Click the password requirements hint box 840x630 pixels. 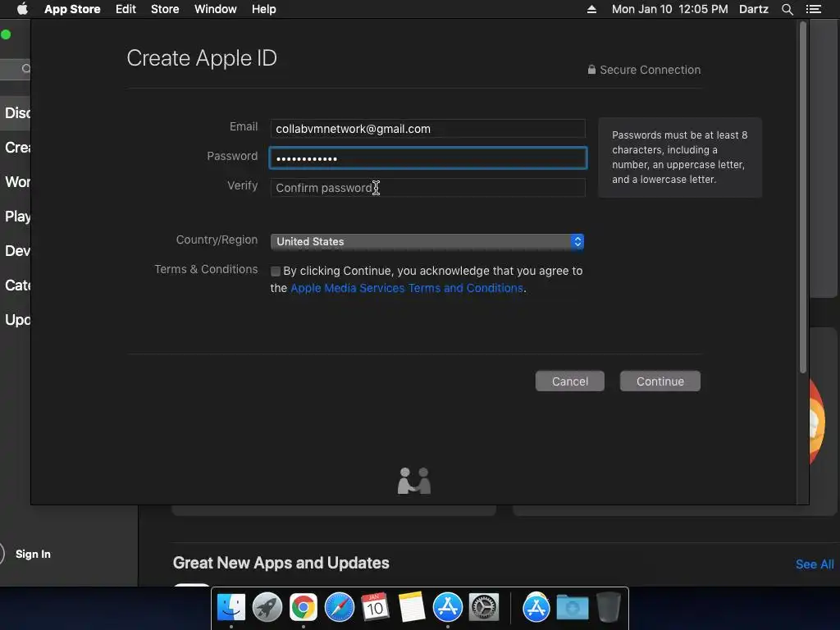tap(680, 157)
